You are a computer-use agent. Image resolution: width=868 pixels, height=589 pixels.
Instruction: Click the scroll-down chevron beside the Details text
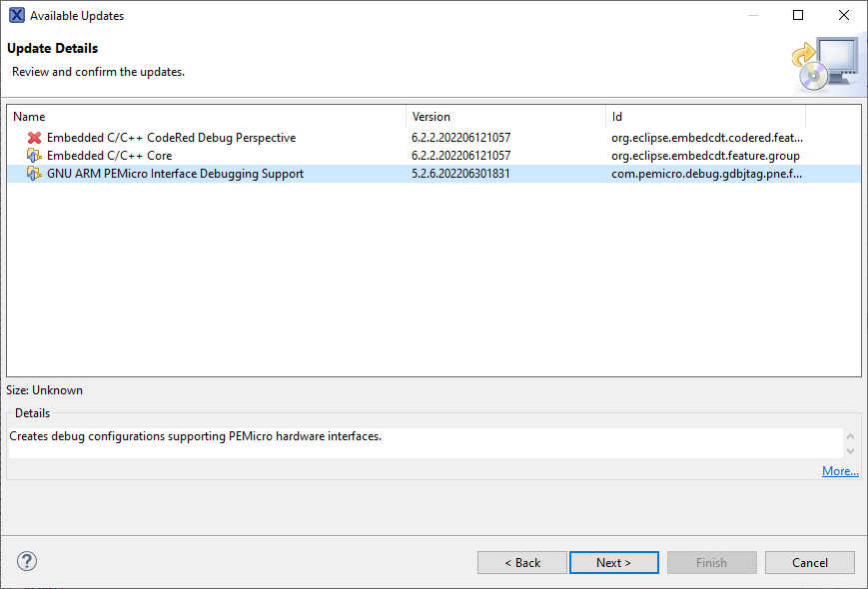(850, 450)
